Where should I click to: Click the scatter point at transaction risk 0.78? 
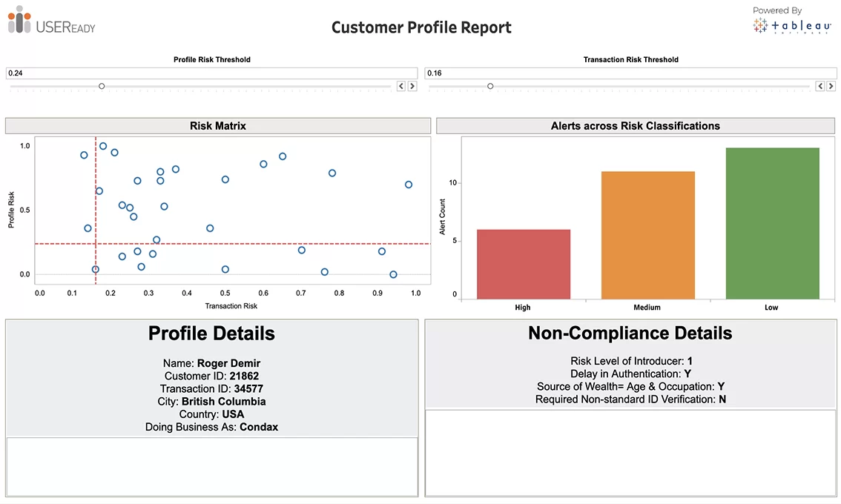pyautogui.click(x=332, y=173)
